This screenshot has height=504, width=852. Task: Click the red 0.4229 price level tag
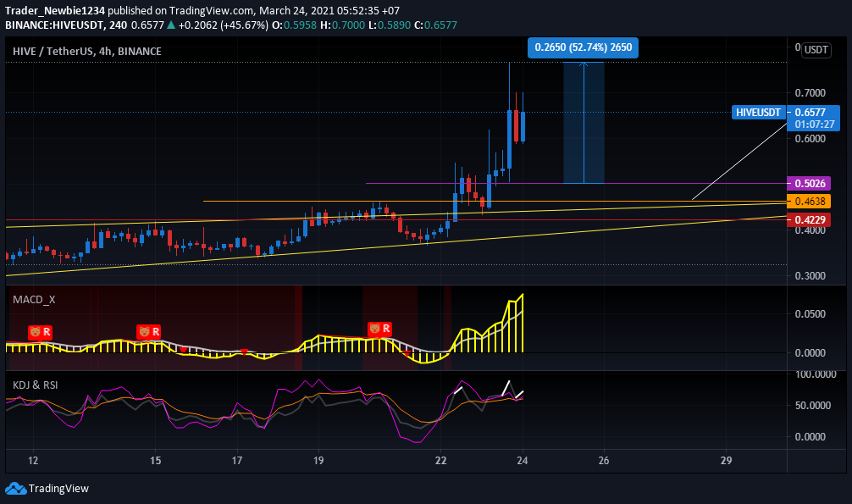[x=809, y=219]
